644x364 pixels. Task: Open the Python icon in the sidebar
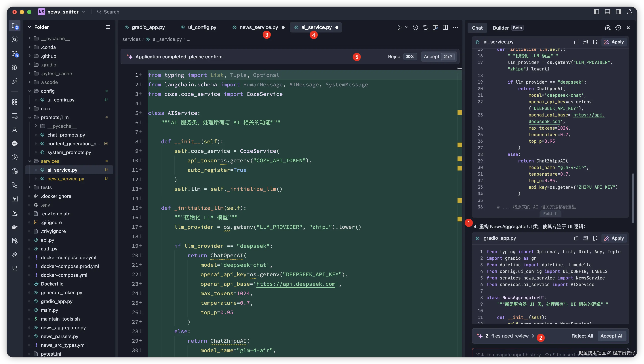[15, 143]
